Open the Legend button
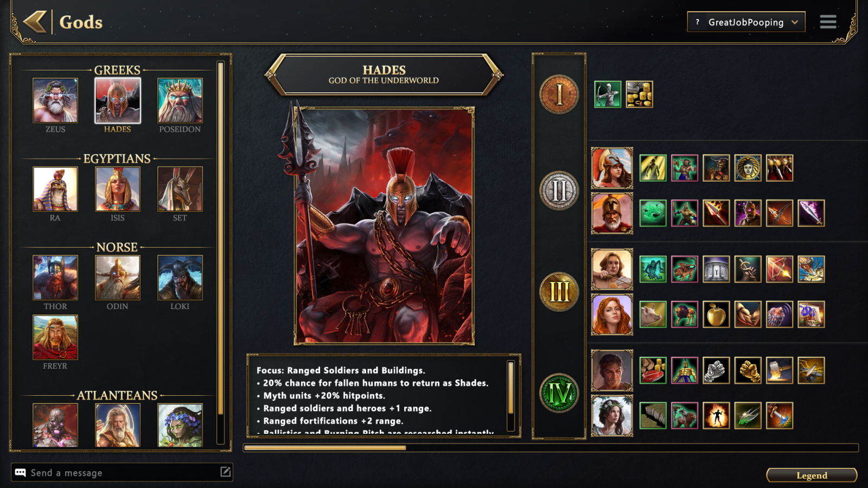This screenshot has height=488, width=868. point(812,475)
